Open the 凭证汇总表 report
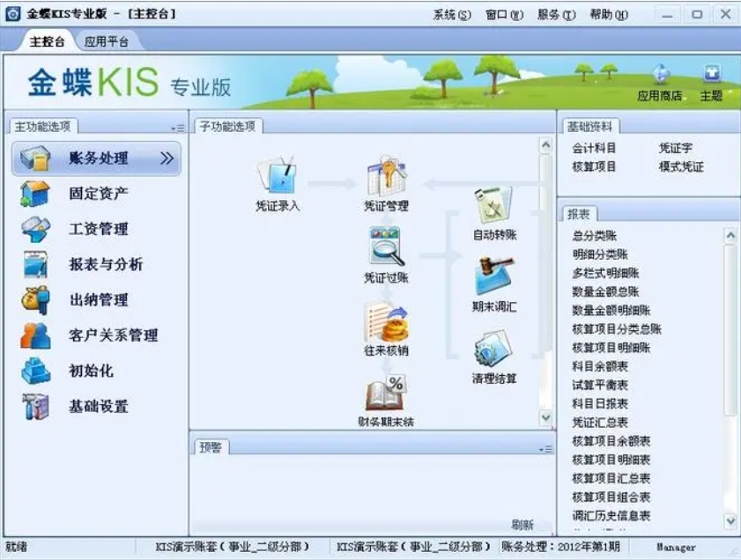 (x=600, y=422)
